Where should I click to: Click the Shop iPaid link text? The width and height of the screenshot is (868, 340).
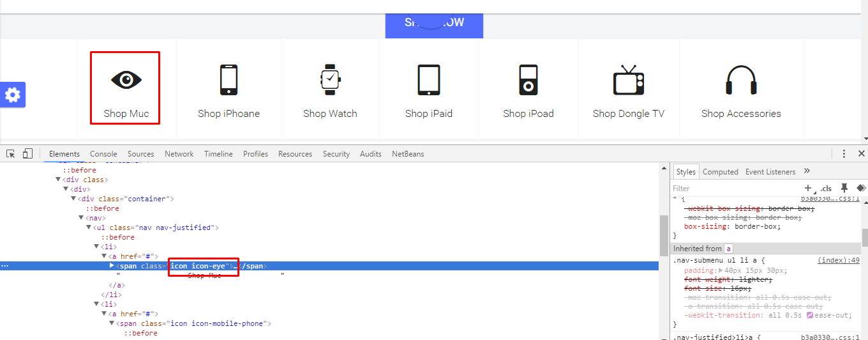(x=428, y=114)
